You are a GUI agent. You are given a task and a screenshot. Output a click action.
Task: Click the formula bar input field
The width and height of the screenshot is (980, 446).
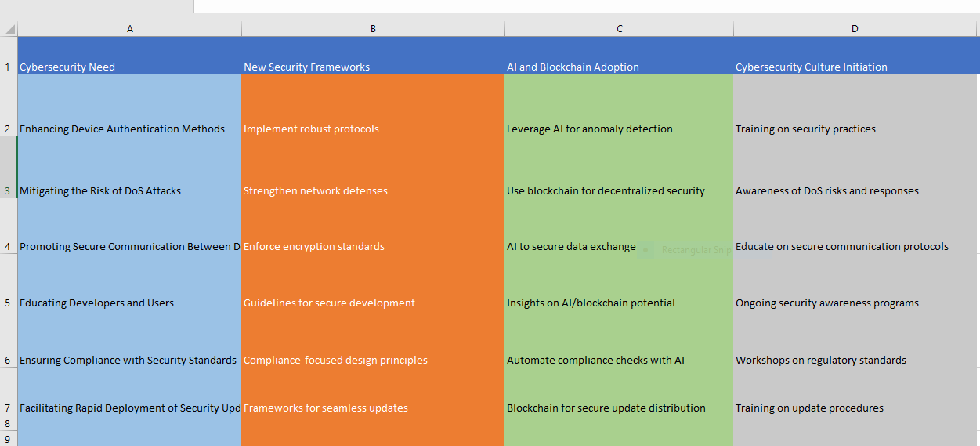pyautogui.click(x=587, y=6)
